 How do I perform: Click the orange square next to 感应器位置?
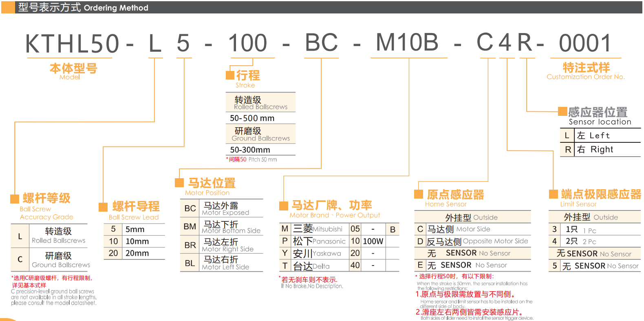562,111
